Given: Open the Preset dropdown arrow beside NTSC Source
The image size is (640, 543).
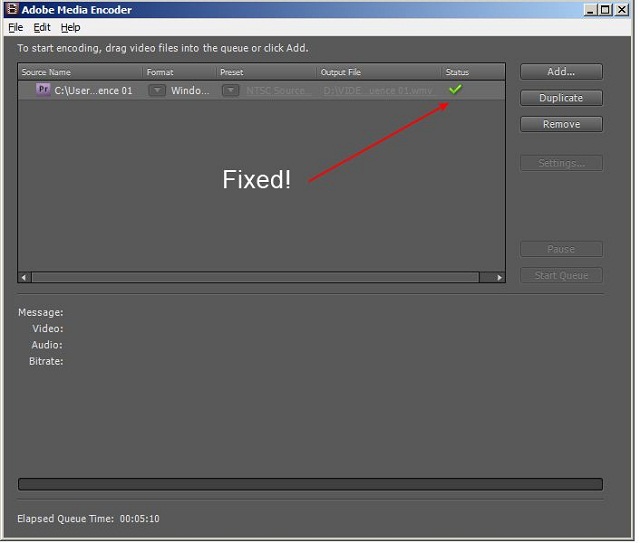Looking at the screenshot, I should [231, 90].
